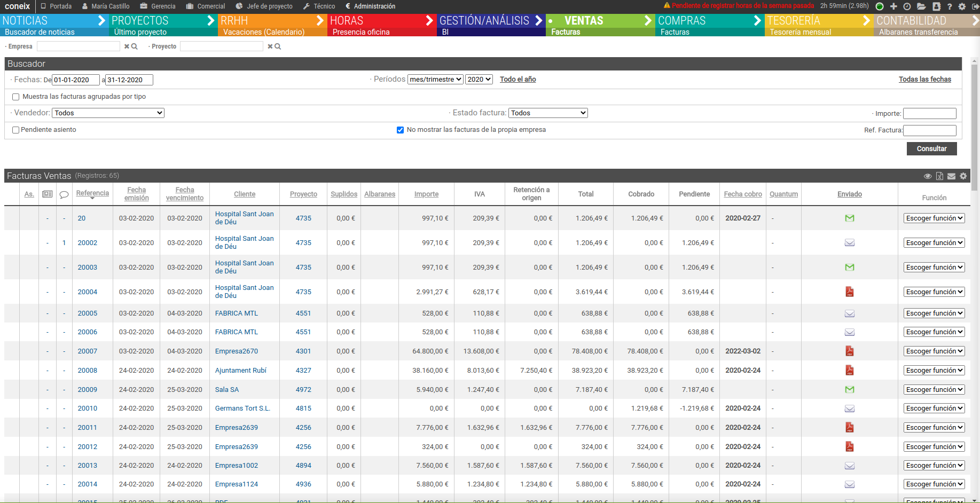Uncheck No mostrar facturas de la propia empresa
Viewport: 980px width, 503px height.
coord(400,130)
